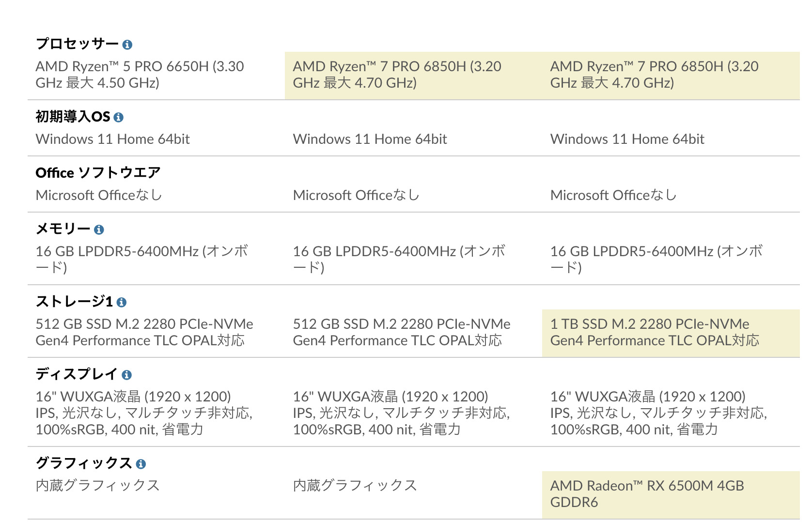Click first column 512 GB SSD storage
Screen dimensions: 812x522
click(144, 332)
